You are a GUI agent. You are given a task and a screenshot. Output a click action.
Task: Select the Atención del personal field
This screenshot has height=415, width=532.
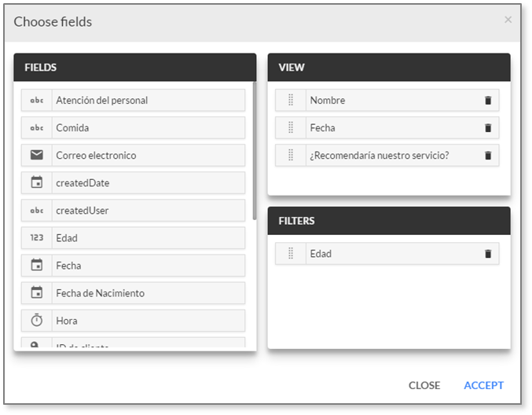[x=133, y=100]
